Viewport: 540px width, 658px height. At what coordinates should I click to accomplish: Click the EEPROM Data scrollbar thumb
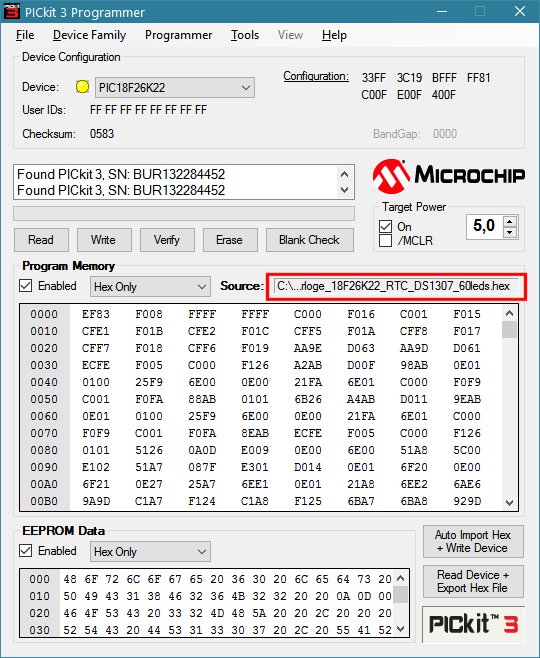tap(401, 594)
